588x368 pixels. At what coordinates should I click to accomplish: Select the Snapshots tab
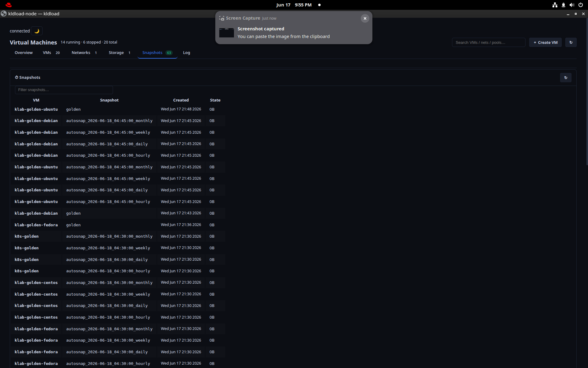tap(157, 53)
